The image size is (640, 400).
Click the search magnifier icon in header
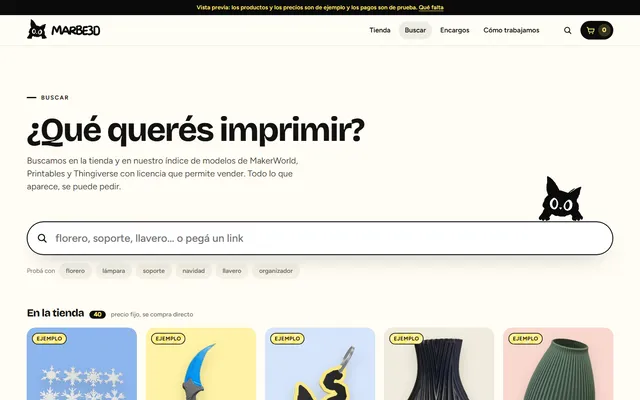567,30
